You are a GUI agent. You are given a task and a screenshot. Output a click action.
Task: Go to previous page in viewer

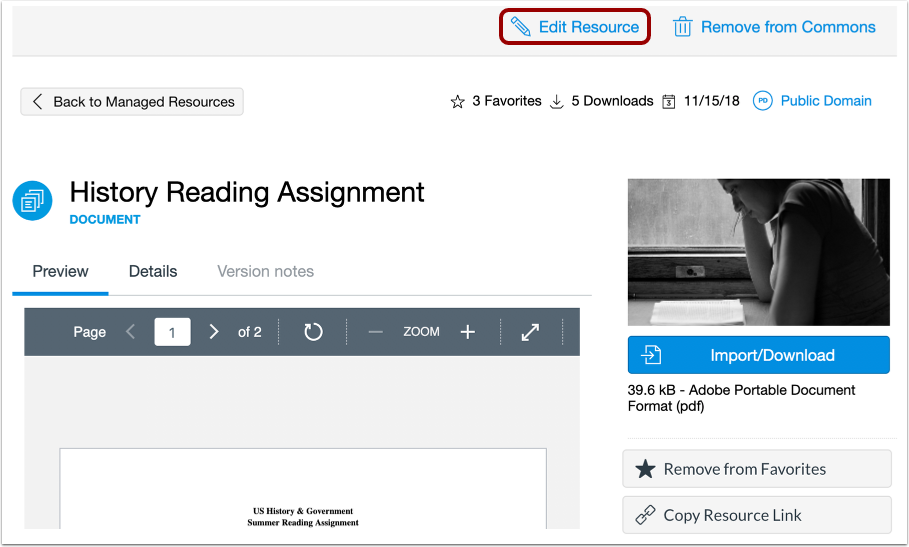click(x=130, y=331)
